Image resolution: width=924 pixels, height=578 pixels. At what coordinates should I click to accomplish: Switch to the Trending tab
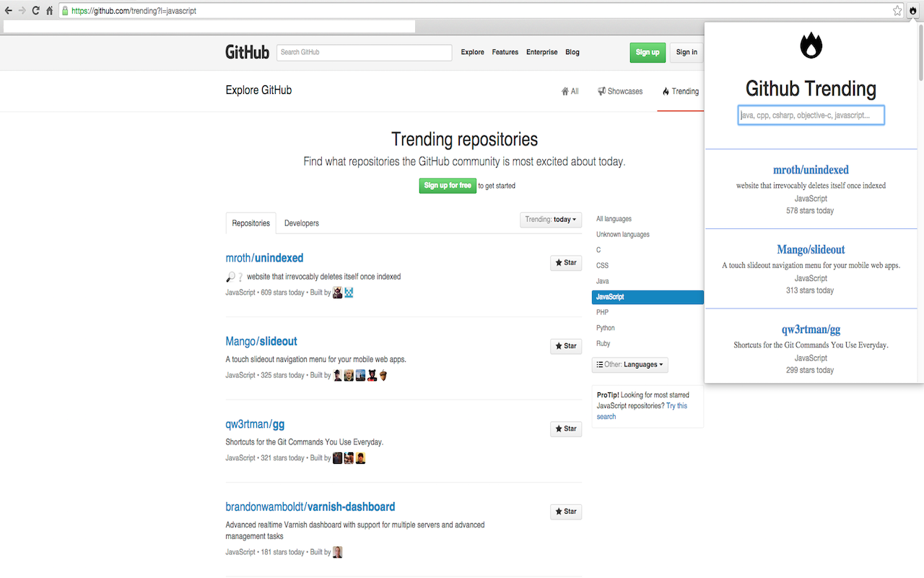click(681, 92)
